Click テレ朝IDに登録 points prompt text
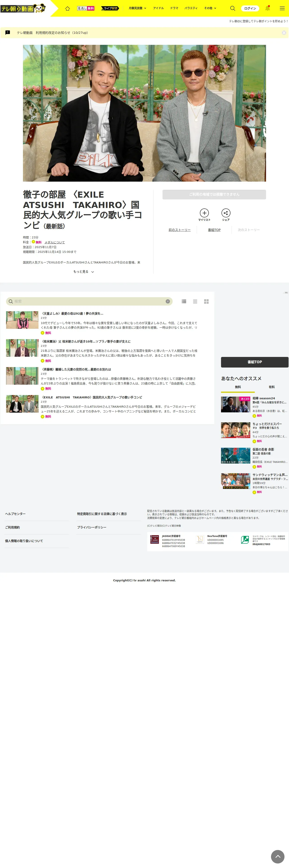The width and height of the screenshot is (289, 868). (x=258, y=21)
